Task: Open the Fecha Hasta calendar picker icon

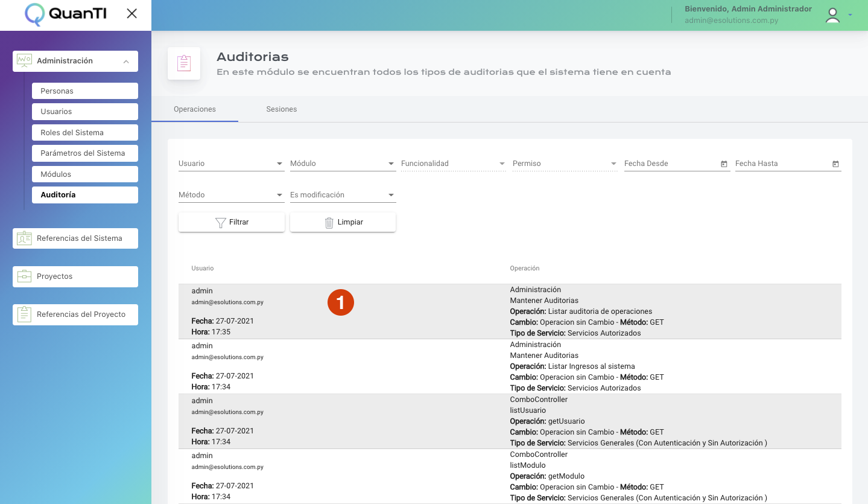Action: click(835, 164)
